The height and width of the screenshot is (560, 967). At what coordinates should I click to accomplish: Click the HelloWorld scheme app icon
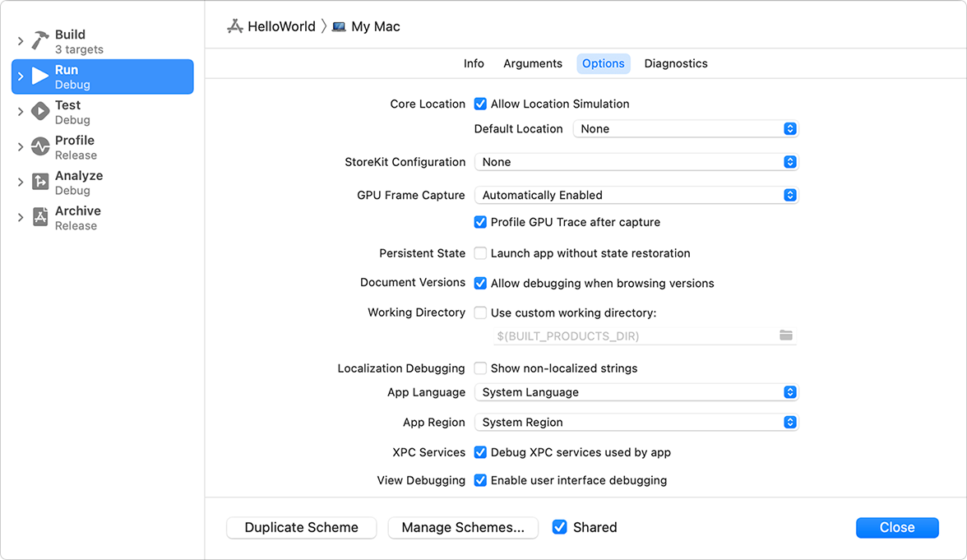235,26
